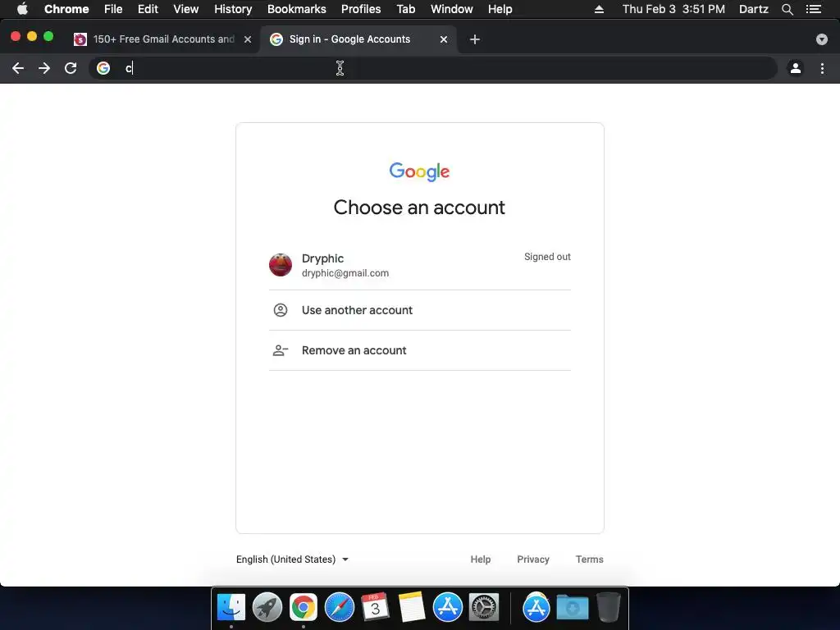Click the yellow minimize window button
Image resolution: width=840 pixels, height=630 pixels.
[32, 36]
